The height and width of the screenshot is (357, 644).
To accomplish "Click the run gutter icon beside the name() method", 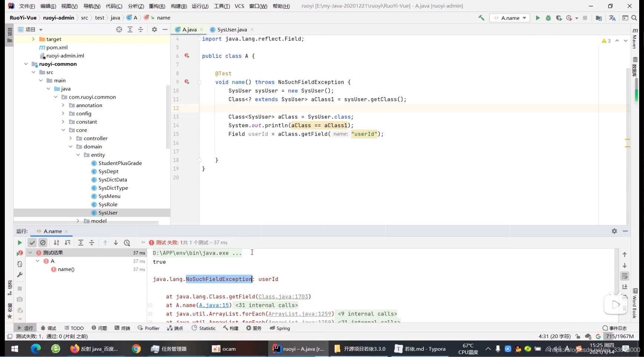I will click(187, 82).
